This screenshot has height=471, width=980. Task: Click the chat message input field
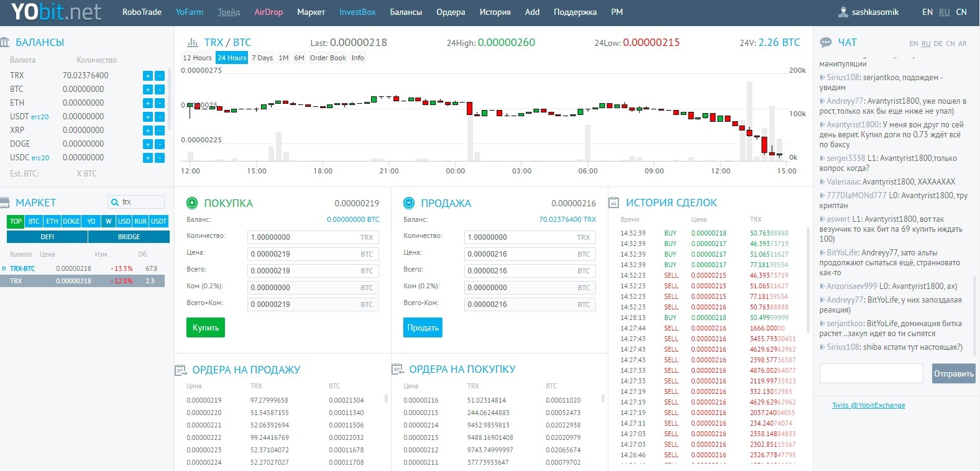coord(871,373)
